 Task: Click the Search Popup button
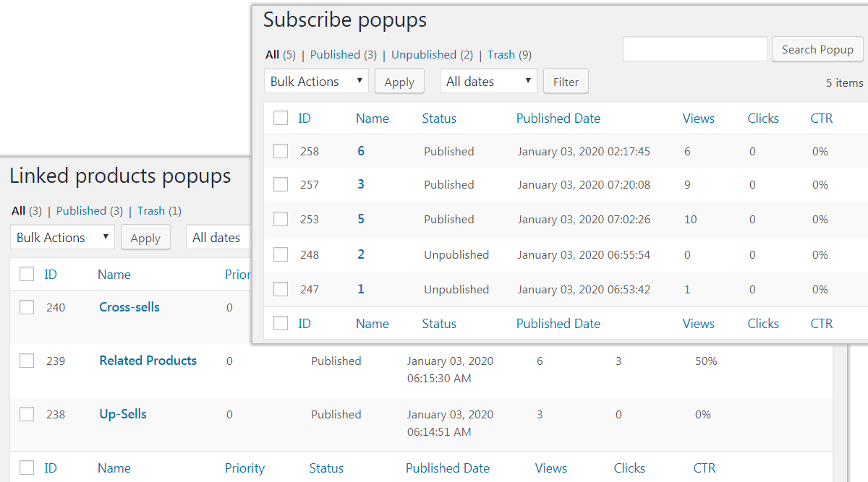(817, 50)
